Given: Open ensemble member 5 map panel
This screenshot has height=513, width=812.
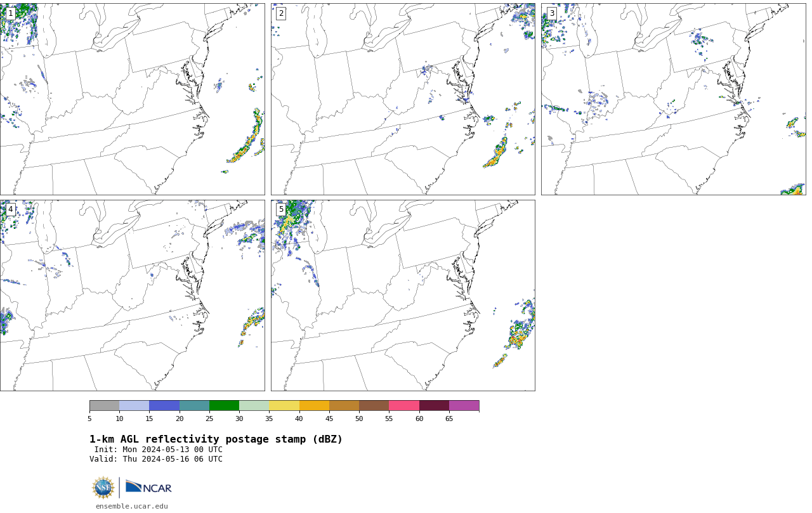Looking at the screenshot, I should [x=403, y=295].
